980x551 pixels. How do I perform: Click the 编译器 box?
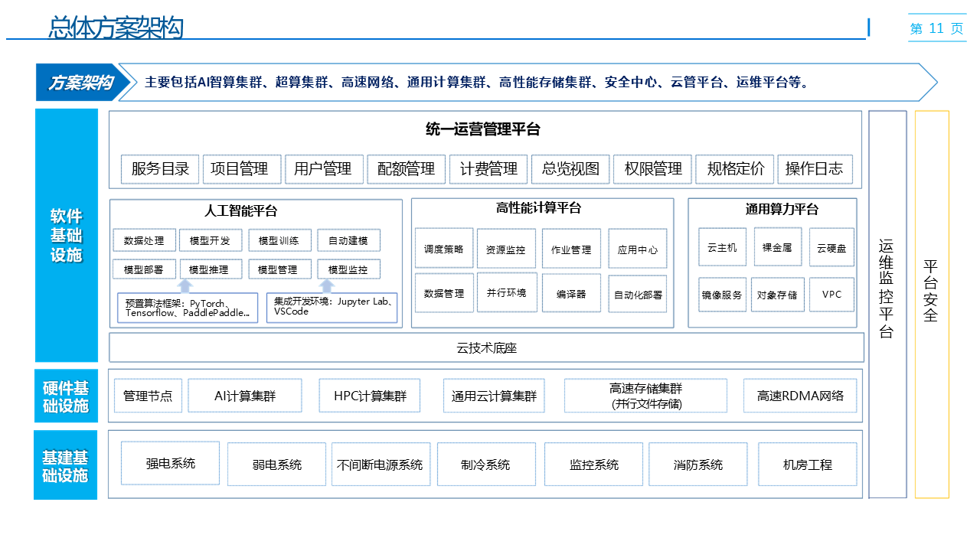coord(571,293)
